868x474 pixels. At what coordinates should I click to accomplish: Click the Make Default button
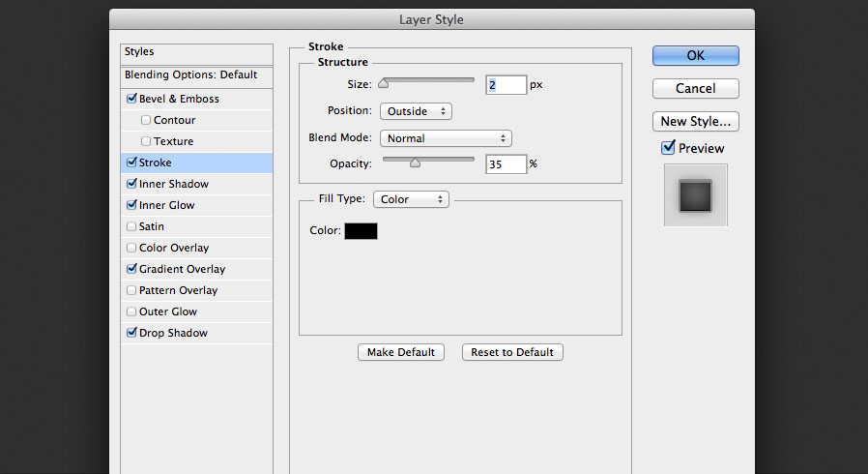[x=401, y=352]
